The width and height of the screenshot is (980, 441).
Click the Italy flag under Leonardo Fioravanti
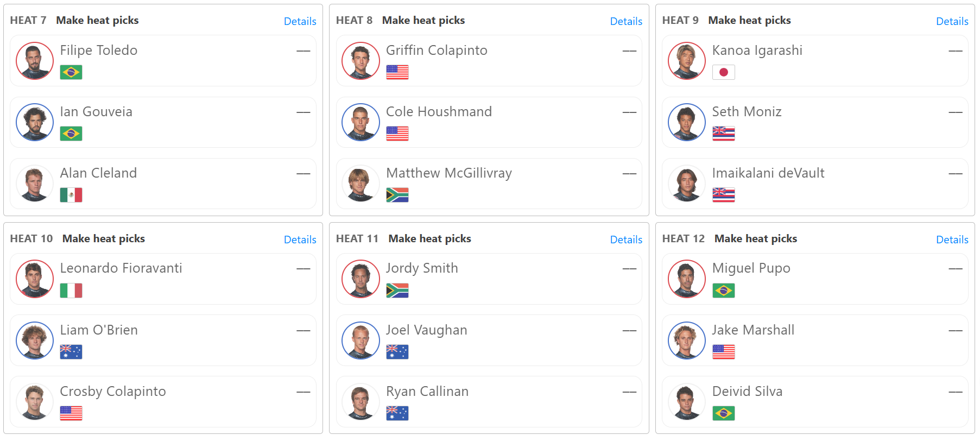click(x=71, y=291)
